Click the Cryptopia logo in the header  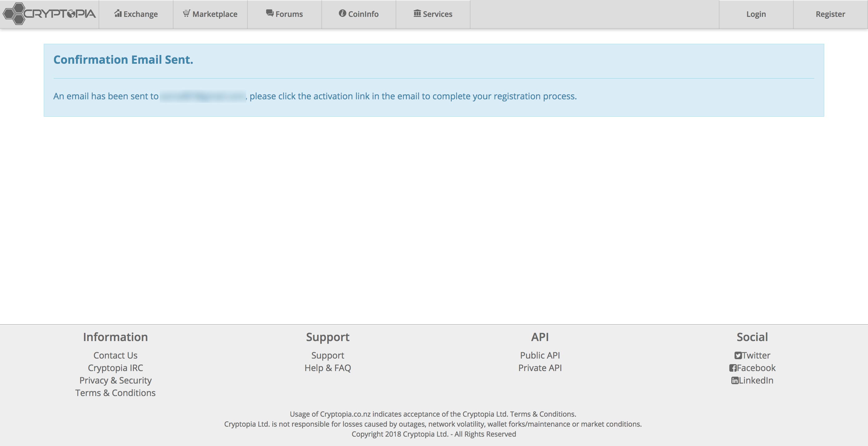pos(49,14)
